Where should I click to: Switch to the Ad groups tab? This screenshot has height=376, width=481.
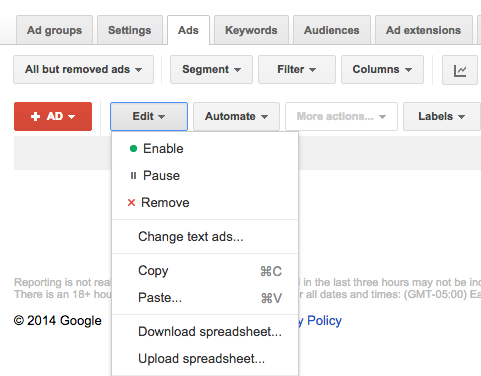point(54,30)
